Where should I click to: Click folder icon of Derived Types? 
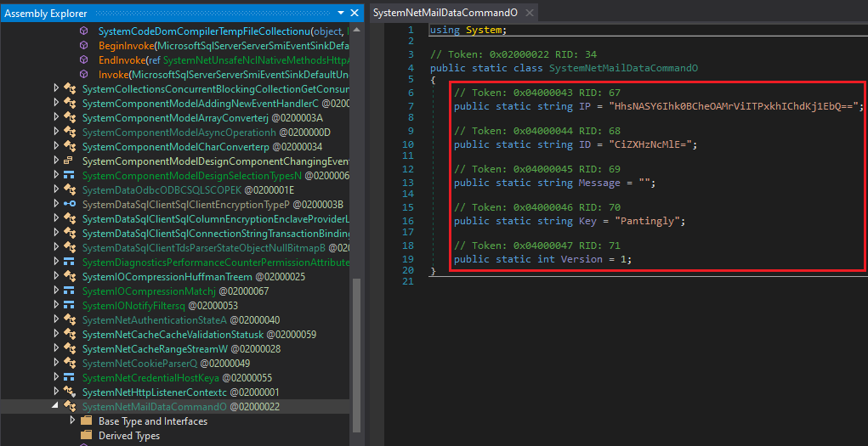[86, 434]
